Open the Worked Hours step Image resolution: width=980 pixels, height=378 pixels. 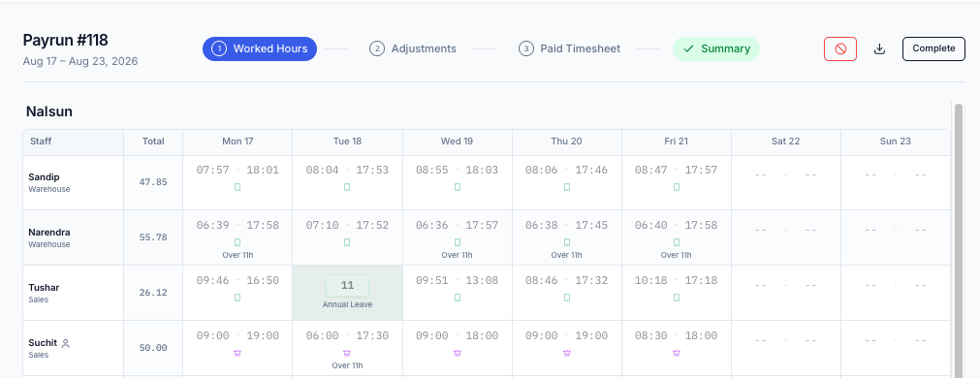(x=260, y=48)
